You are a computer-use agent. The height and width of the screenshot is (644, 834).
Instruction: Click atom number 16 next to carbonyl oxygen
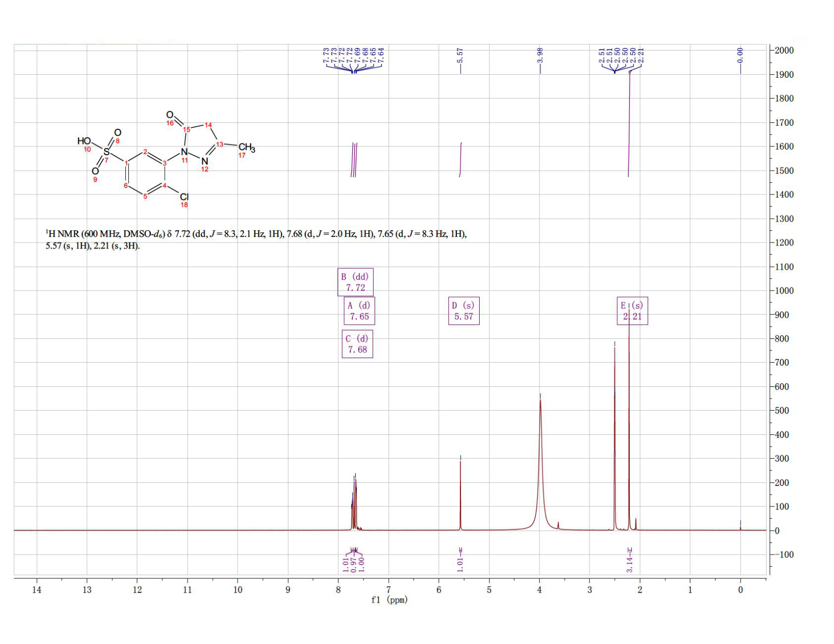tap(169, 123)
